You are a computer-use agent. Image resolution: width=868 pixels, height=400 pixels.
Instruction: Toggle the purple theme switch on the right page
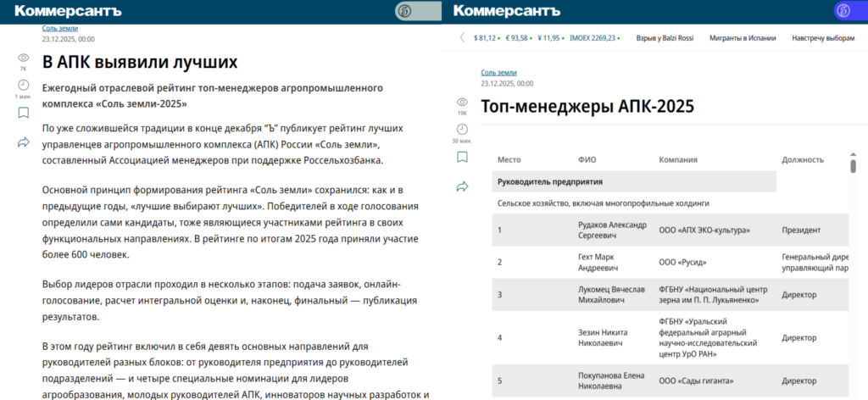850,11
